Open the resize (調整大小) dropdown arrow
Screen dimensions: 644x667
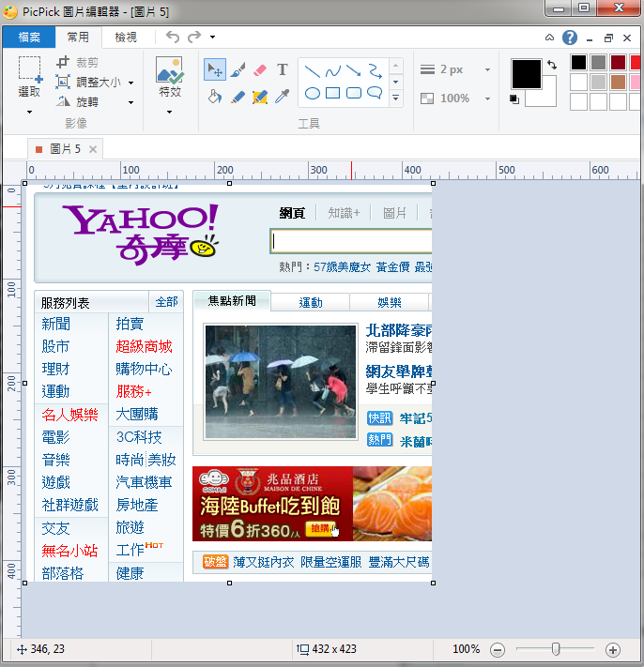(x=131, y=83)
